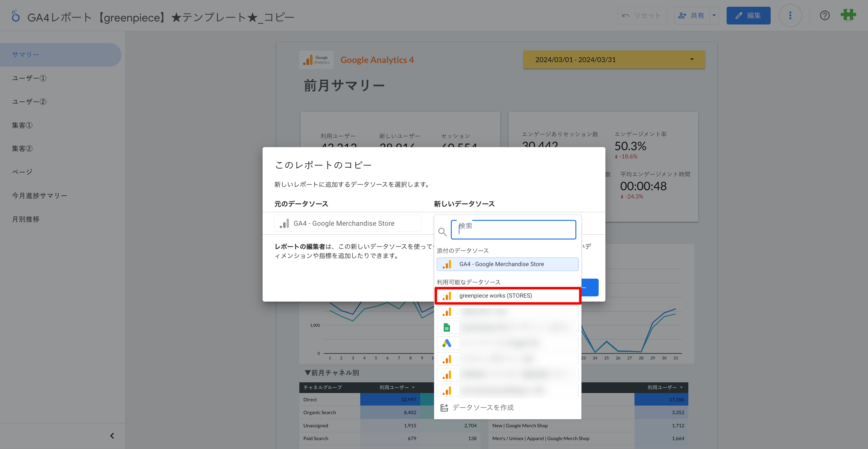Click the 50.3% engagement rate scorecard
The width and height of the screenshot is (868, 449).
click(630, 146)
